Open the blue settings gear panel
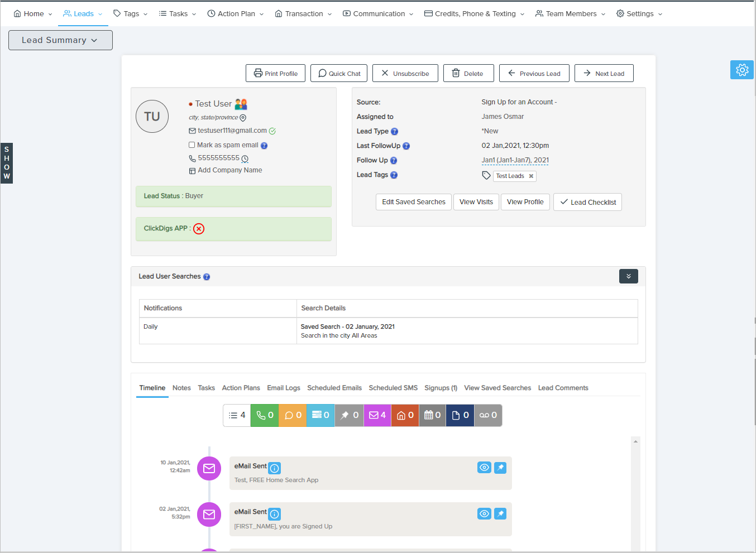 (x=741, y=70)
